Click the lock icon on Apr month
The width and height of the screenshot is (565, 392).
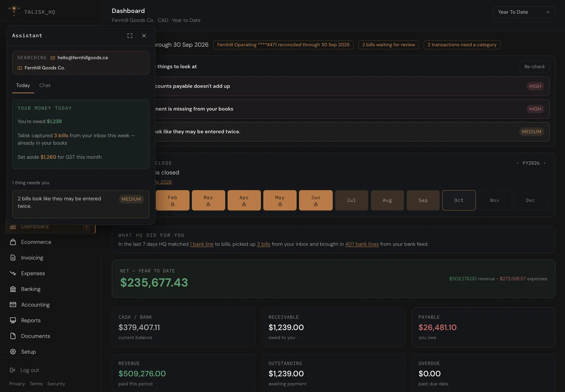coord(244,205)
